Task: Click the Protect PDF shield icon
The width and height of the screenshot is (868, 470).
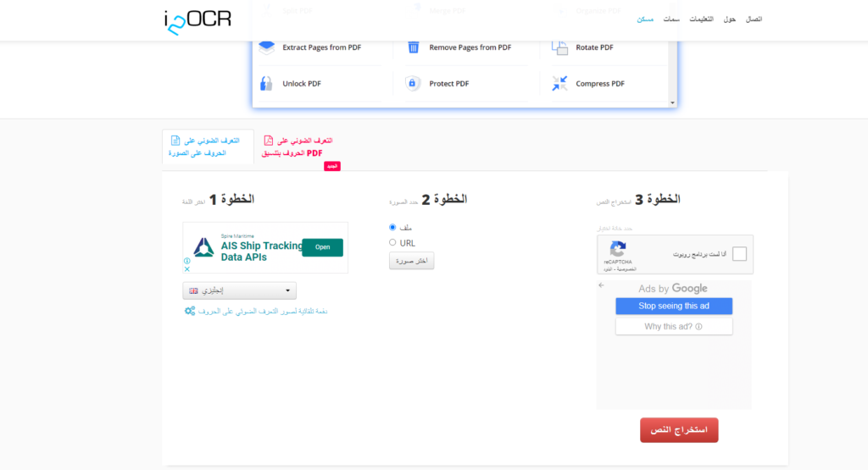Action: [x=413, y=84]
